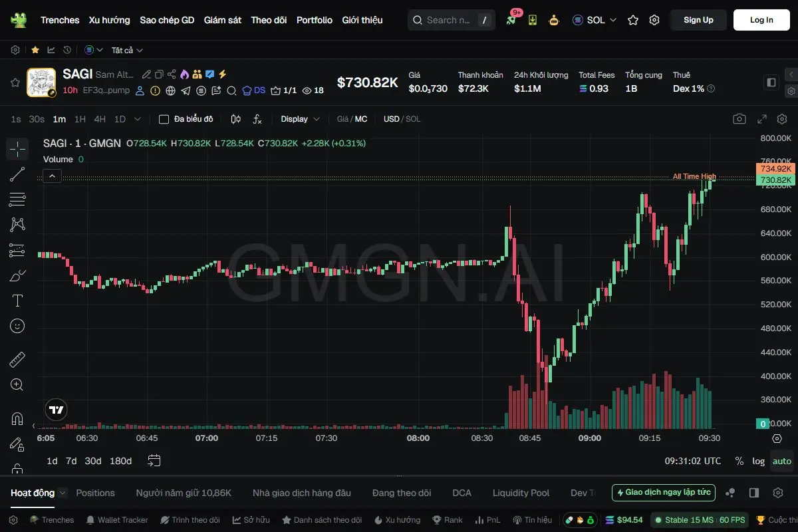Click the Log In button

point(761,20)
